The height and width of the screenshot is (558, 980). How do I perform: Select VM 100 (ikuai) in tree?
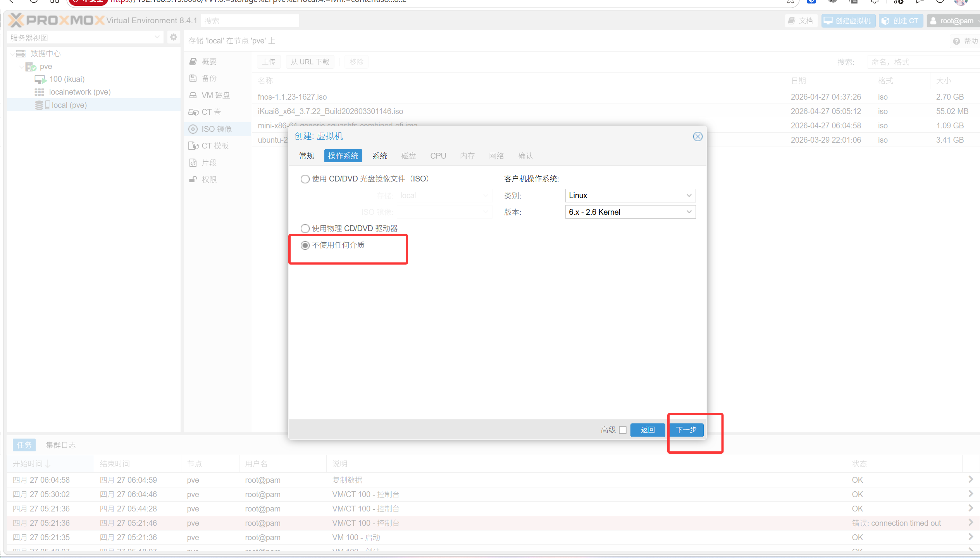(x=67, y=79)
